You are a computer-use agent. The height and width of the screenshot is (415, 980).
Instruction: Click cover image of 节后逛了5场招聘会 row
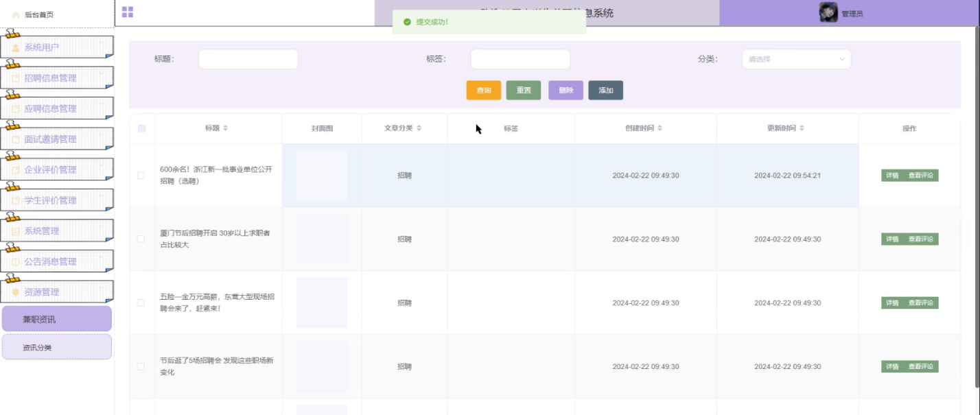(x=322, y=366)
